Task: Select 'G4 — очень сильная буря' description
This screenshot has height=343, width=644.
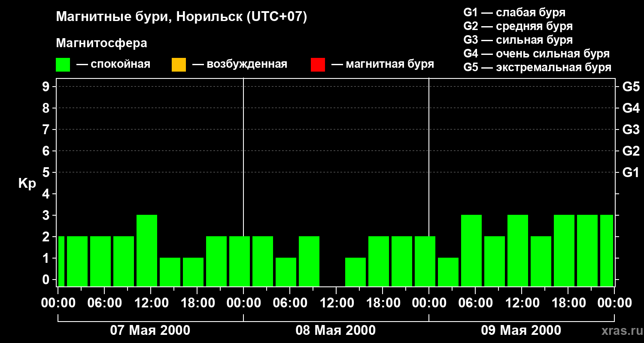Action: pyautogui.click(x=537, y=54)
